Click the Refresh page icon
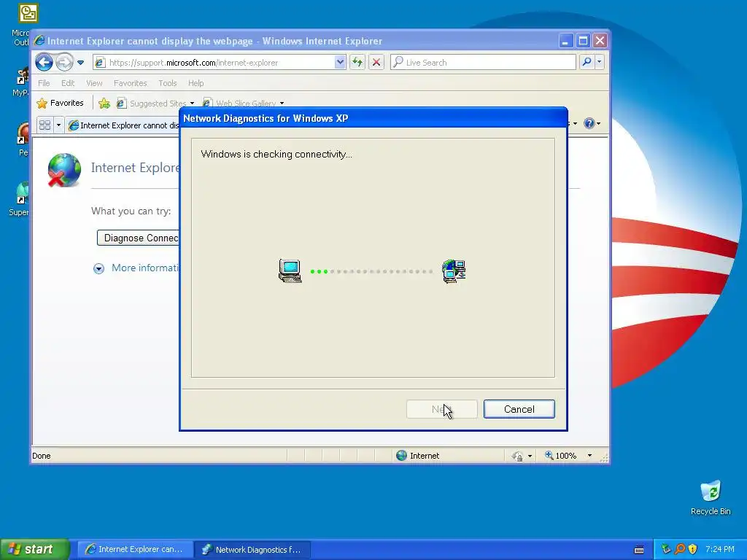The height and width of the screenshot is (560, 747). [357, 63]
